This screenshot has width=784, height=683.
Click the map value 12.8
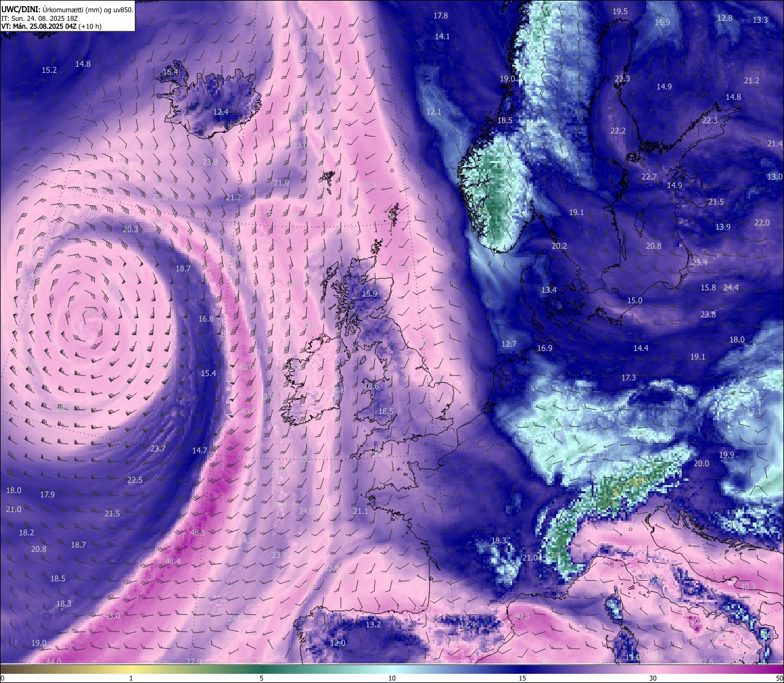click(725, 18)
